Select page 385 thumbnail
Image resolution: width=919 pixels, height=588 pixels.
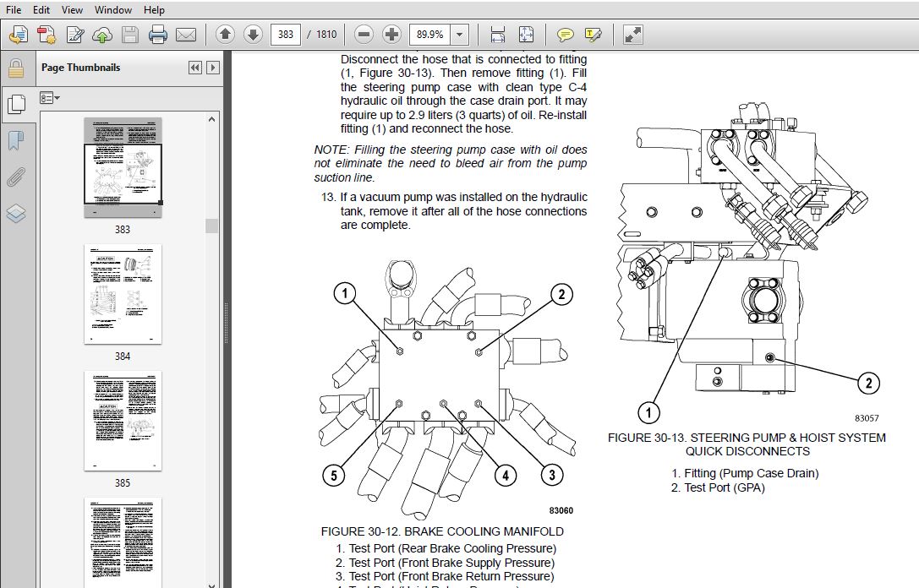coord(123,421)
